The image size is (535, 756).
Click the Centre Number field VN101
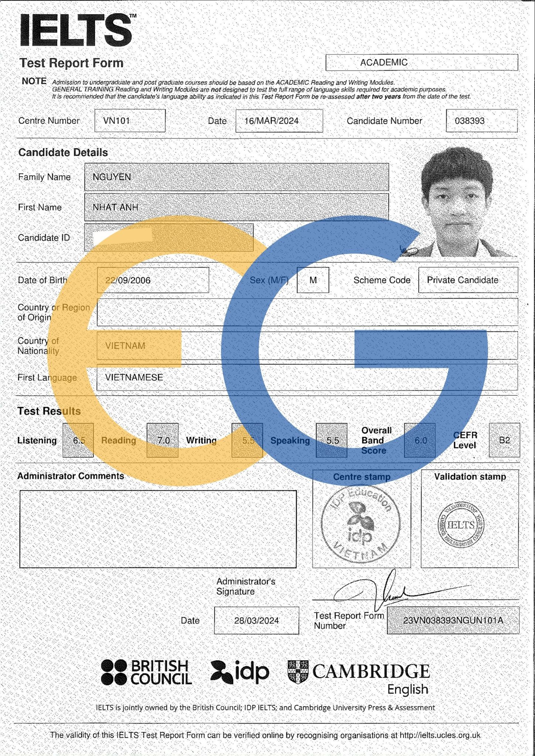tap(130, 121)
